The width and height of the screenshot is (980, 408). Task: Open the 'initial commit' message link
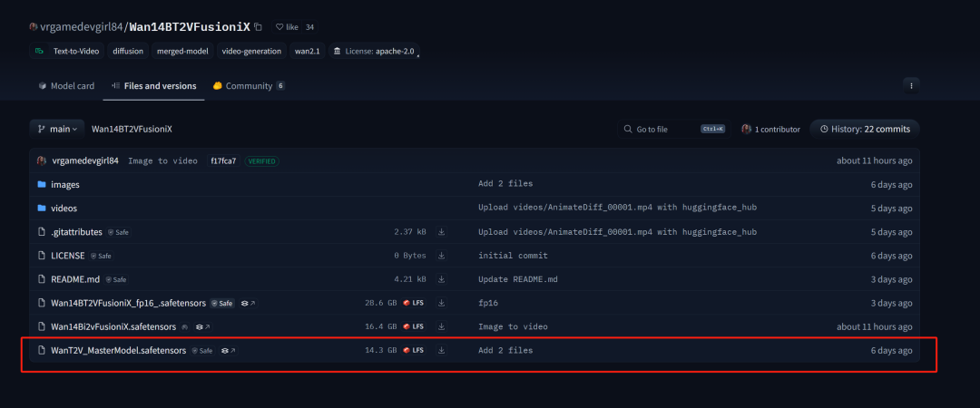coord(513,256)
